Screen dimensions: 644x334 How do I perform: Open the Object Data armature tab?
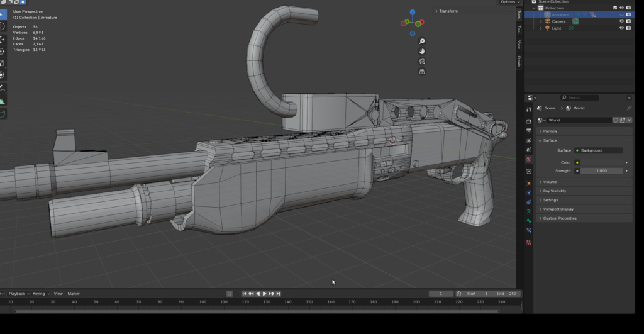(529, 211)
